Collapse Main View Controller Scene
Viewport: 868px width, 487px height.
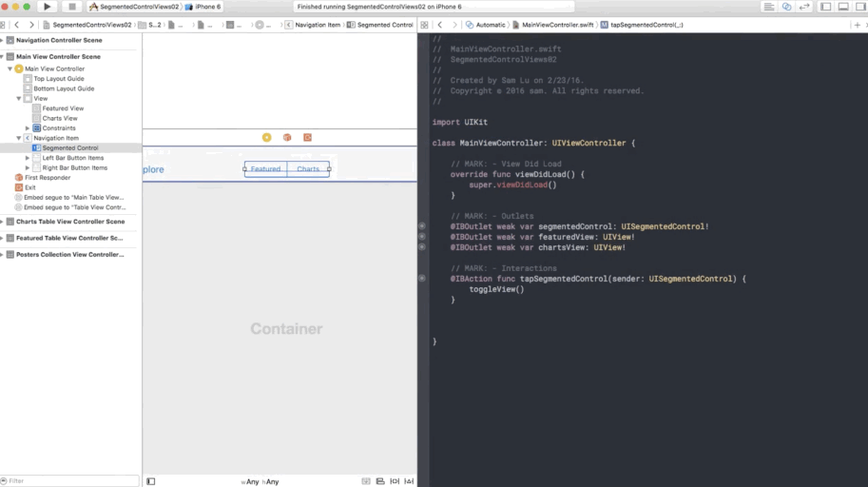click(2, 56)
